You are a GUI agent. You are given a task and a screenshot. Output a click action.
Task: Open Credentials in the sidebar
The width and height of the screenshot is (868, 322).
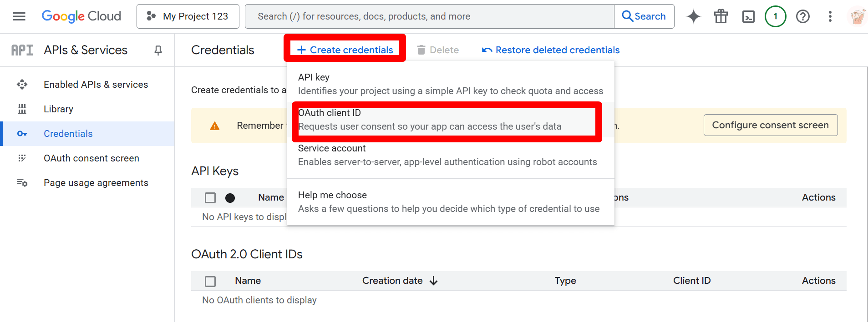pyautogui.click(x=87, y=134)
